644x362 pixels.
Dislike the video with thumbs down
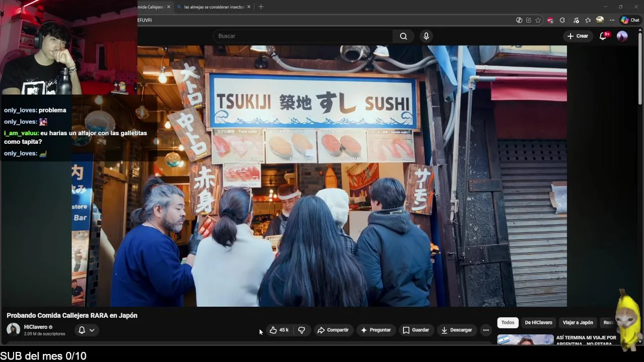point(302,330)
